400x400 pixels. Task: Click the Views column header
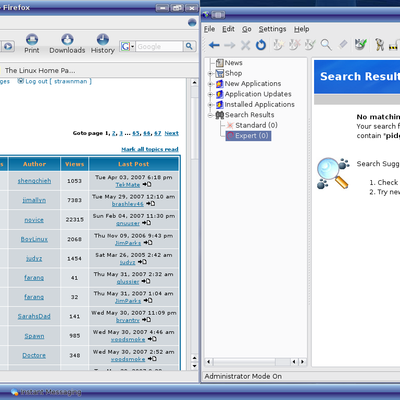click(74, 164)
